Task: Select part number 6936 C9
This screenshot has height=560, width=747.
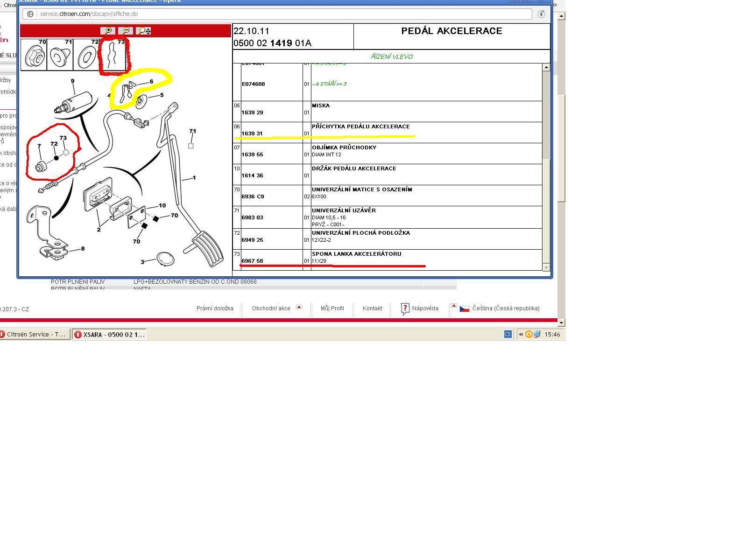Action: (253, 196)
